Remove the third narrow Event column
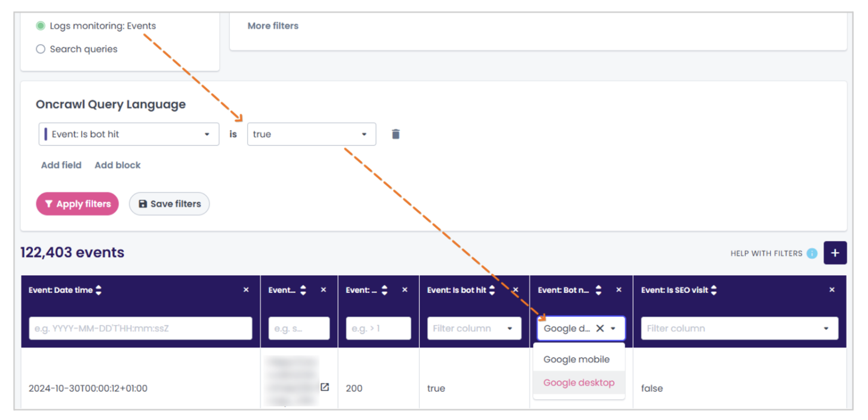The height and width of the screenshot is (420, 868). pyautogui.click(x=405, y=290)
